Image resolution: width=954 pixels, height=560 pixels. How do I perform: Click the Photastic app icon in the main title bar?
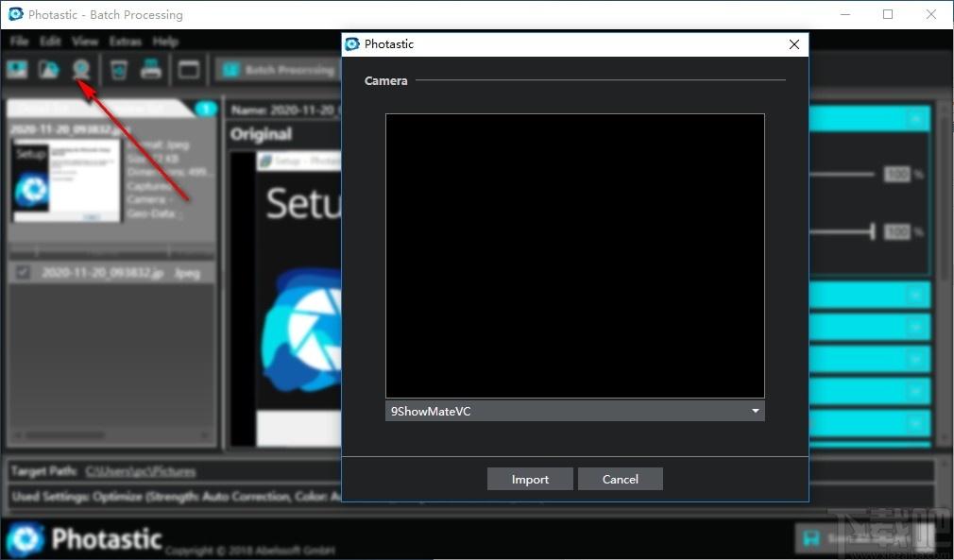coord(14,14)
